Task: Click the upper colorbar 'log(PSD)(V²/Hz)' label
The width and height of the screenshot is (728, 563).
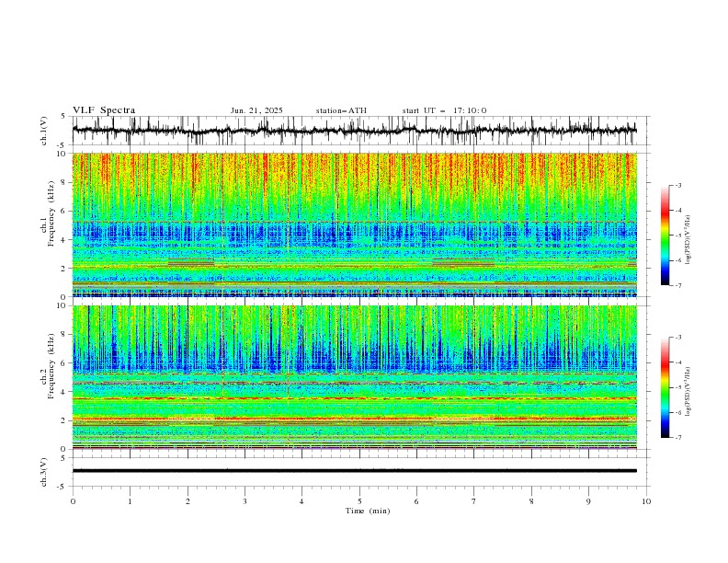Action: pos(688,240)
